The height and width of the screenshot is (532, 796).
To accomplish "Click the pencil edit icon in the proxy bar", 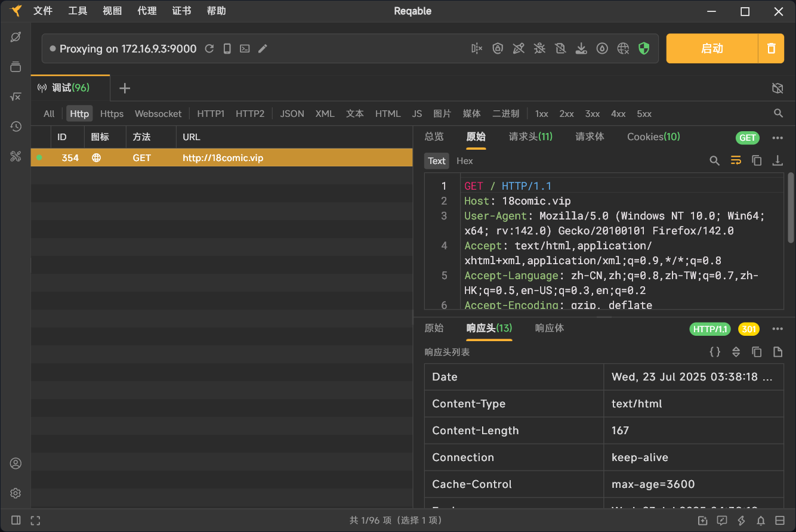I will [x=263, y=49].
